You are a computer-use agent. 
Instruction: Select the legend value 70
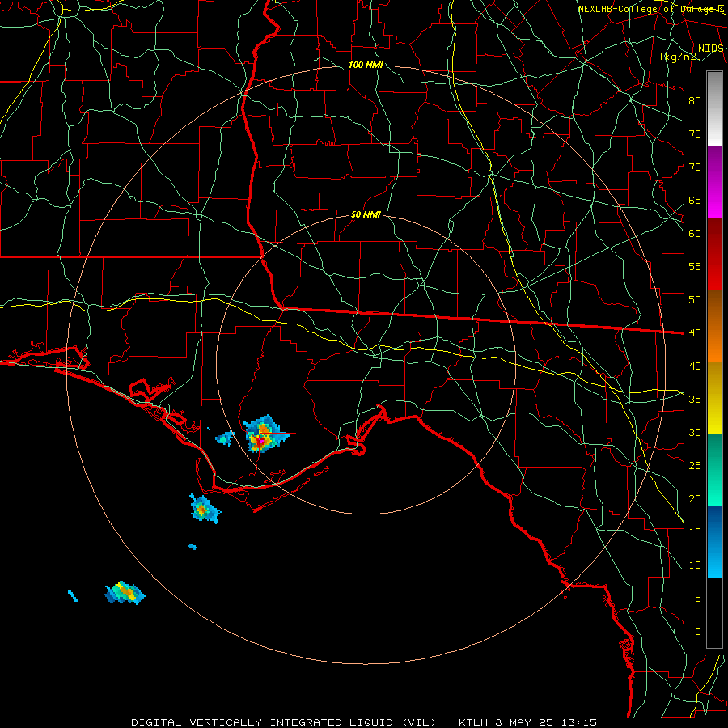pos(695,167)
